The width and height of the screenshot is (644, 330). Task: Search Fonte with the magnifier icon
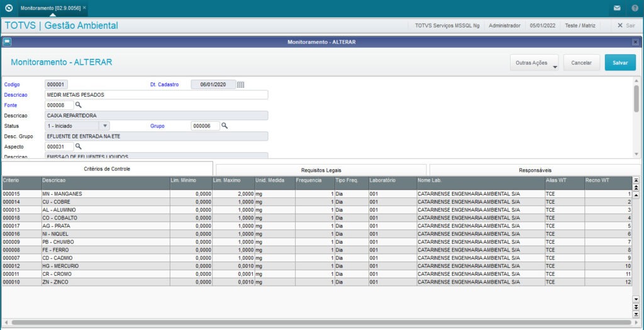79,105
